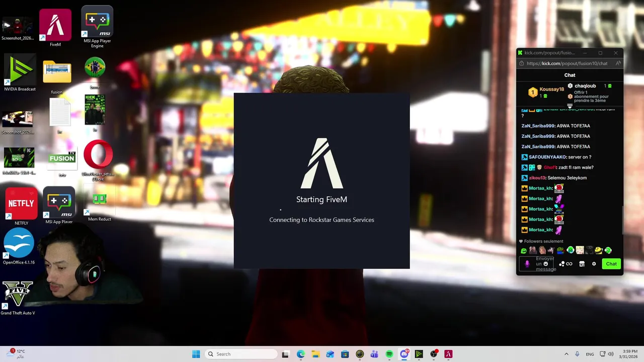
Task: Open File Explorer from the taskbar
Action: tap(315, 354)
